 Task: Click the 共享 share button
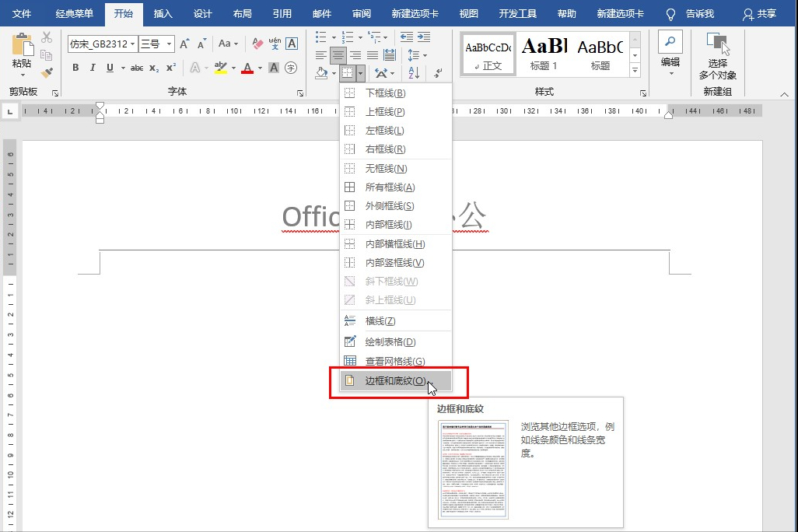coord(759,14)
